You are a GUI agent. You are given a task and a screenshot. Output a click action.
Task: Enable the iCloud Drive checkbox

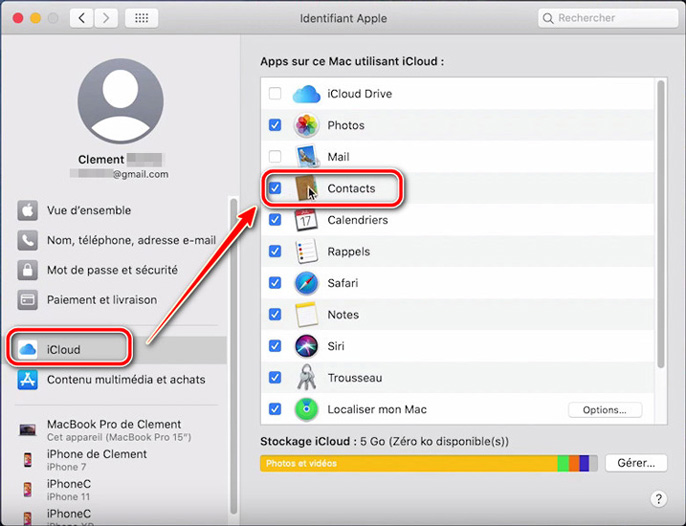click(x=275, y=94)
